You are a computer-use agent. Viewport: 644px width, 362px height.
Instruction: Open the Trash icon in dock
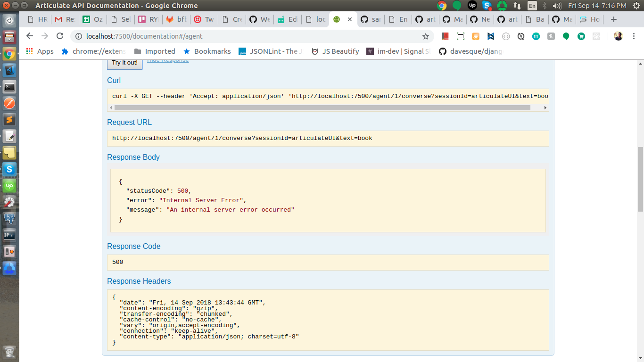pyautogui.click(x=9, y=352)
